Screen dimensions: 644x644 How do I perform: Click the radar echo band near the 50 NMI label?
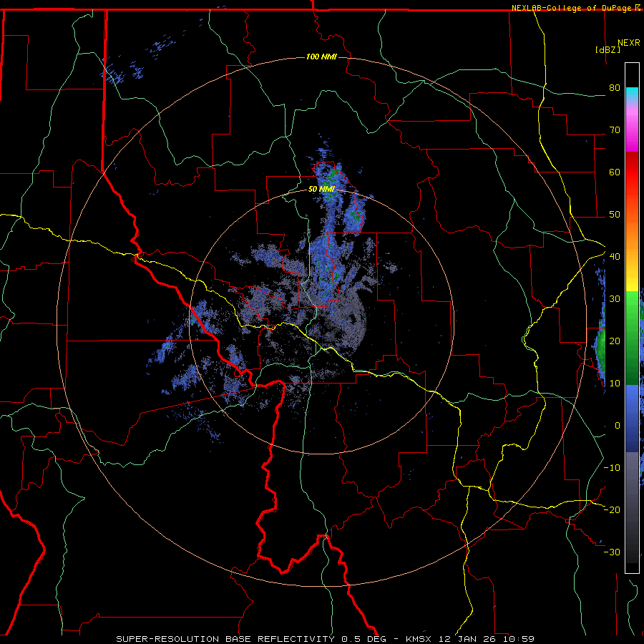click(x=331, y=190)
